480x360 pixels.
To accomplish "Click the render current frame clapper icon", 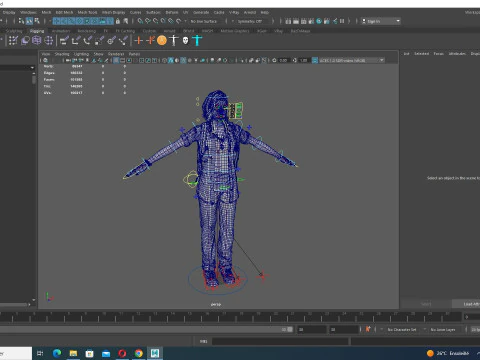I will click(x=296, y=21).
